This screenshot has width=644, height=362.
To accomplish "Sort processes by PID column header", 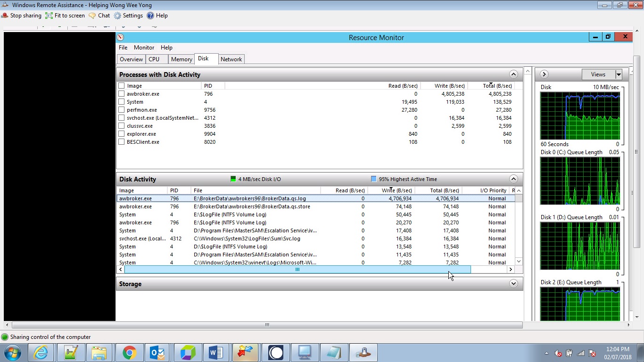I will [x=213, y=86].
